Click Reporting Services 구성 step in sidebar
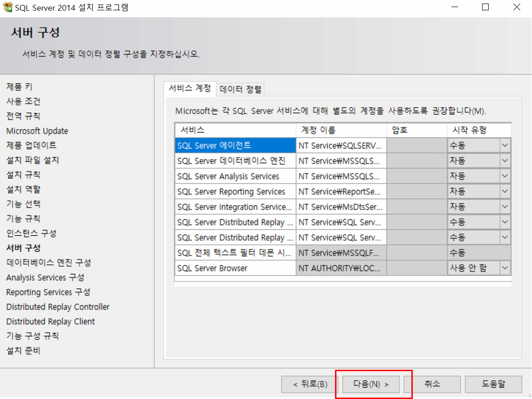532x399 pixels. (48, 292)
